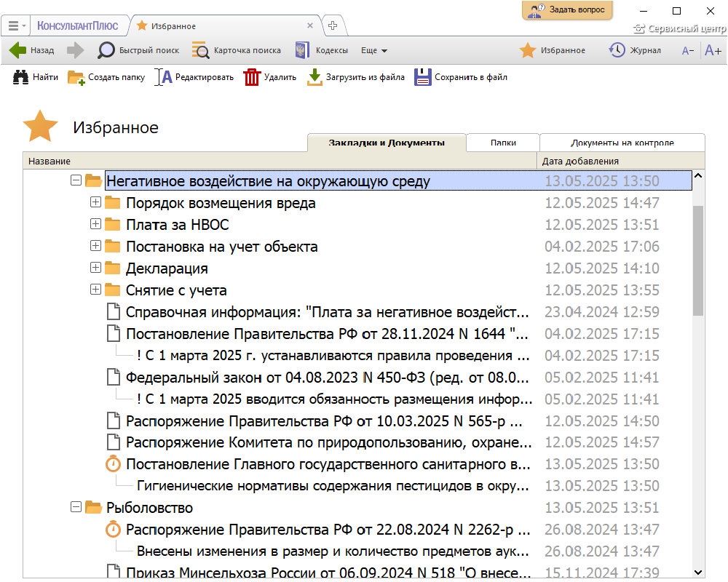Open Справочная информация: Плата за негативное document
This screenshot has width=728, height=582.
[327, 312]
